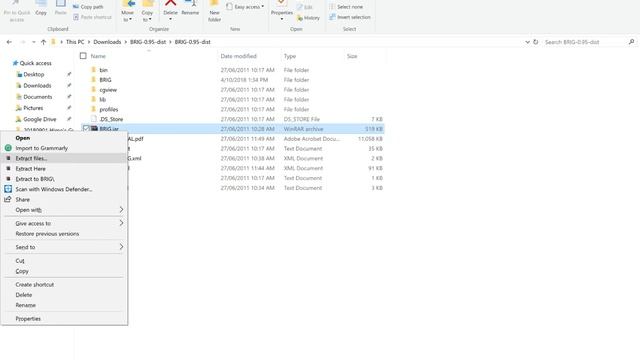640x360 pixels.
Task: Click Select none in ribbon
Action: (x=346, y=7)
